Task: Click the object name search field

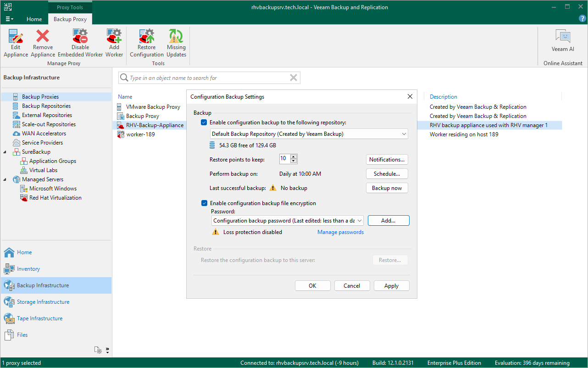Action: (209, 78)
